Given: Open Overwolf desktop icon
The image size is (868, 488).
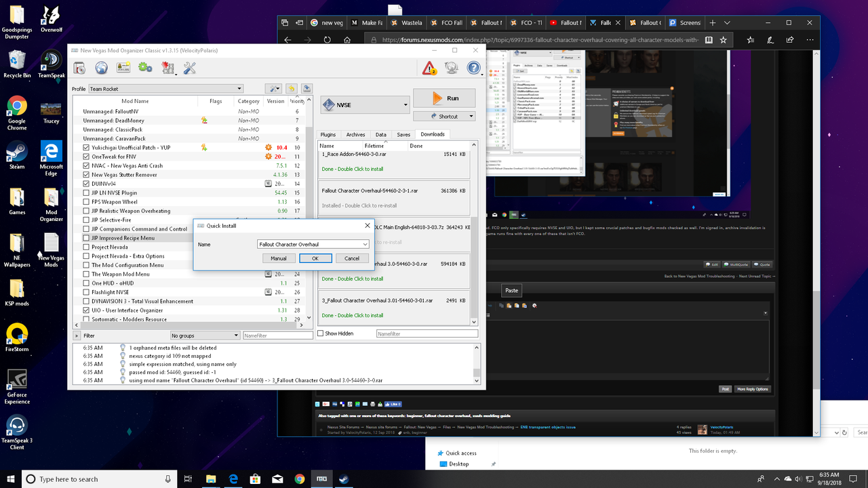Looking at the screenshot, I should click(x=52, y=19).
